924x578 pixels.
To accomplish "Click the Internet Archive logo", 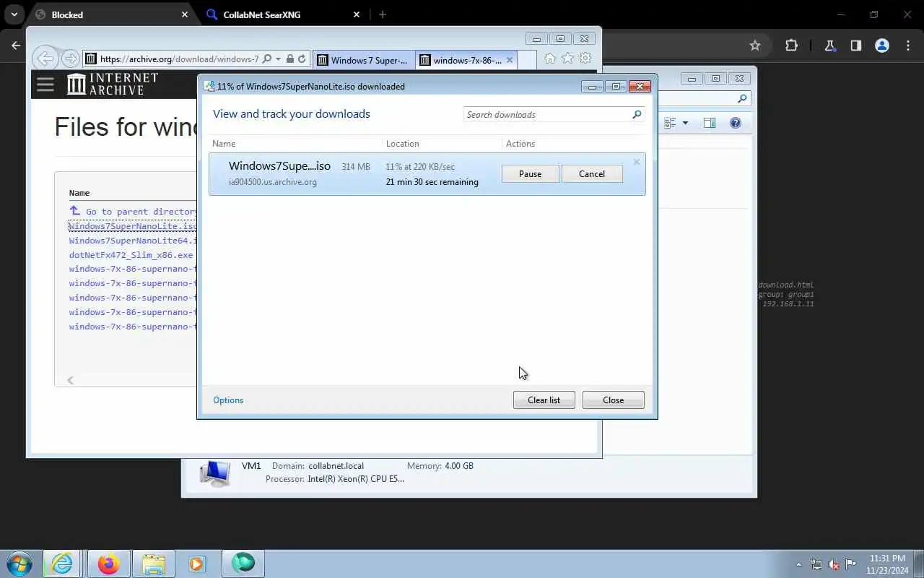I will pos(112,84).
